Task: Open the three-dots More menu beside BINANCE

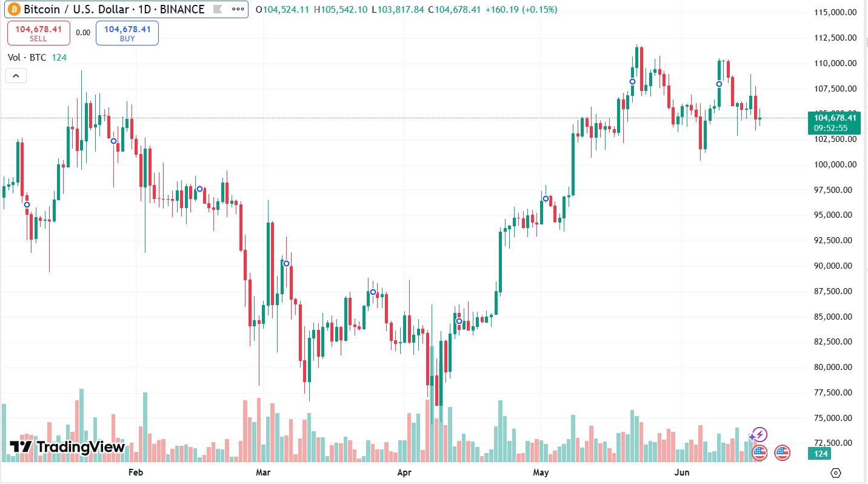Action: 239,9
